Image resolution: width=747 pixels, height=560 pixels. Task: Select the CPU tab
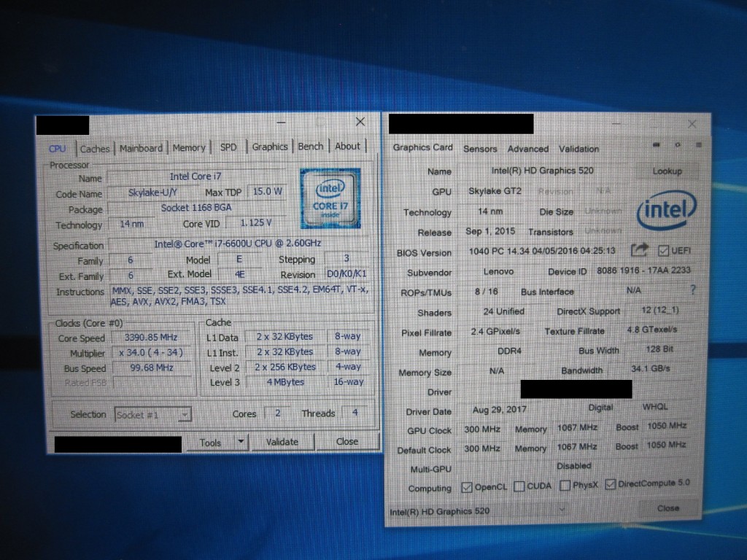[x=57, y=149]
